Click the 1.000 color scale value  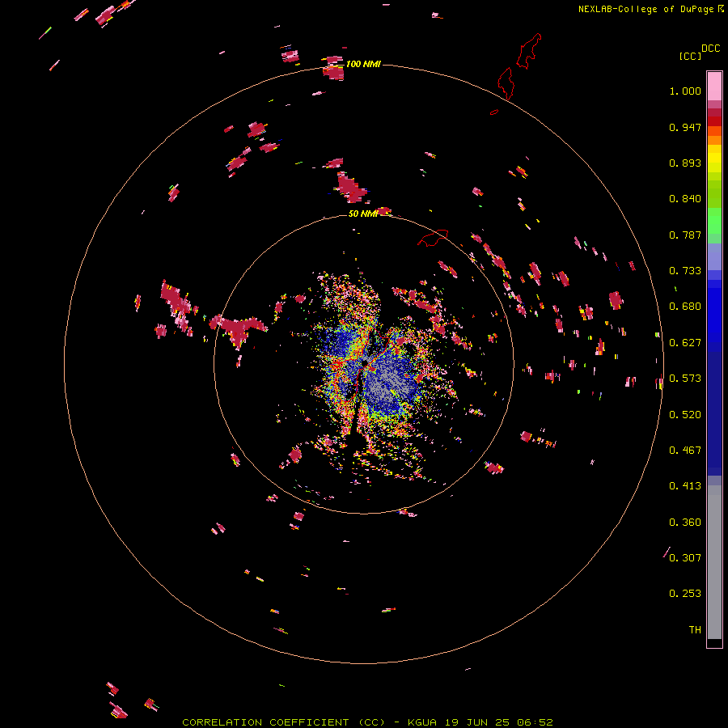685,91
